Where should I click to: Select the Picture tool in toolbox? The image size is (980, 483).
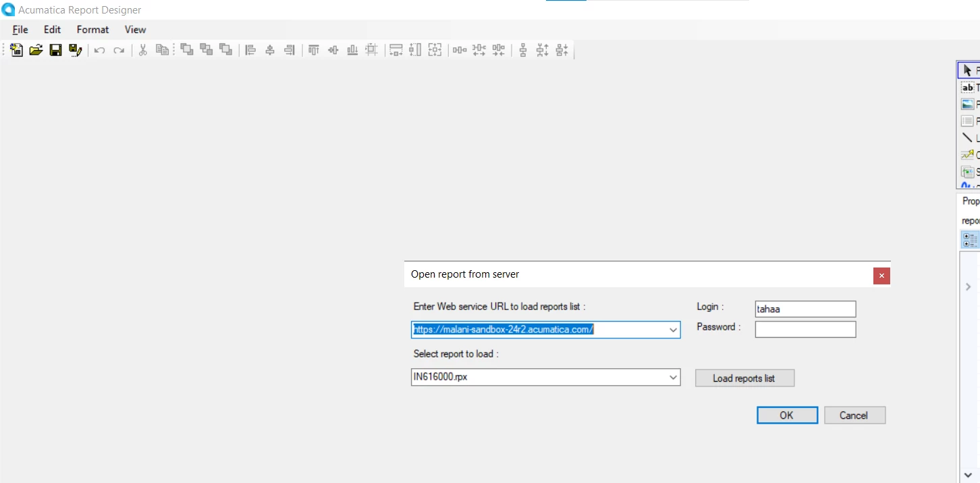969,105
